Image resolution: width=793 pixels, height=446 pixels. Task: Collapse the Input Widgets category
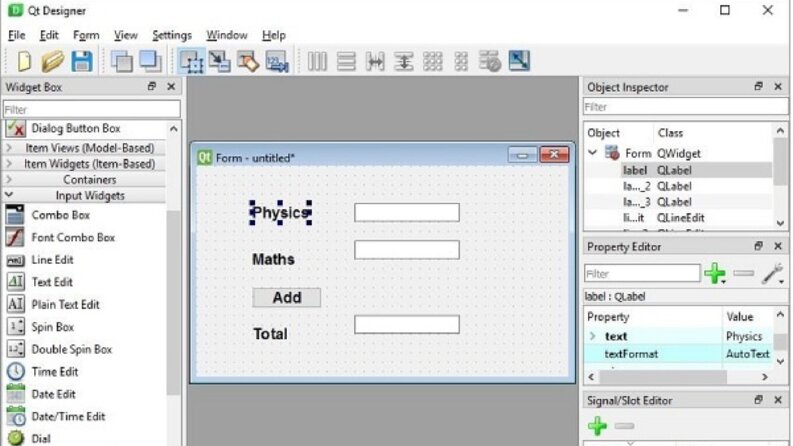(9, 195)
